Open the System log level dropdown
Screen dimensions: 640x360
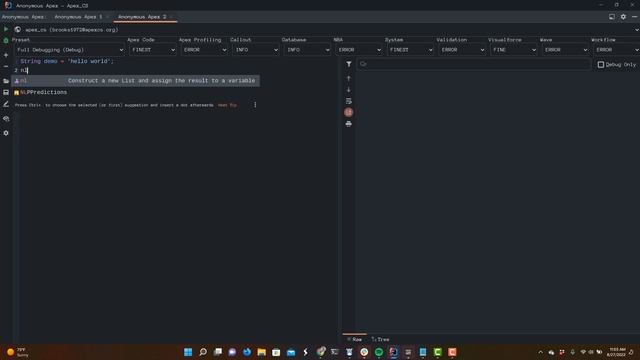[410, 50]
